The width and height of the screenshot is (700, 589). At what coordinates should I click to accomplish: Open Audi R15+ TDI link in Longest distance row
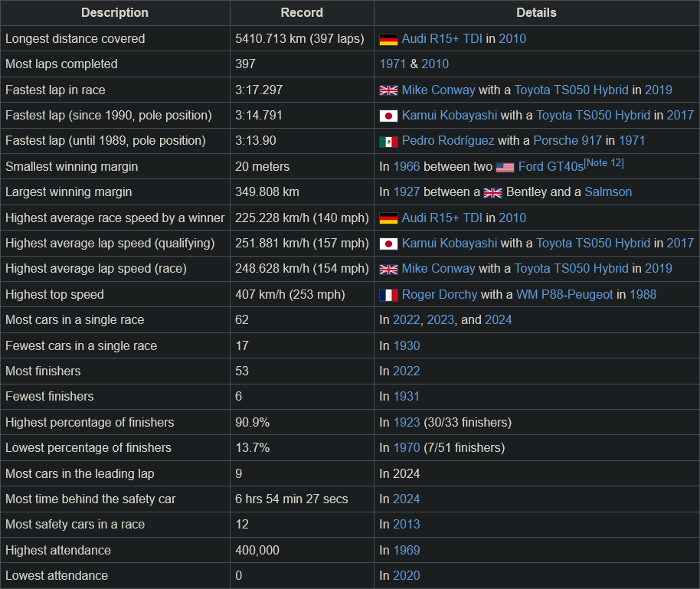pyautogui.click(x=441, y=39)
